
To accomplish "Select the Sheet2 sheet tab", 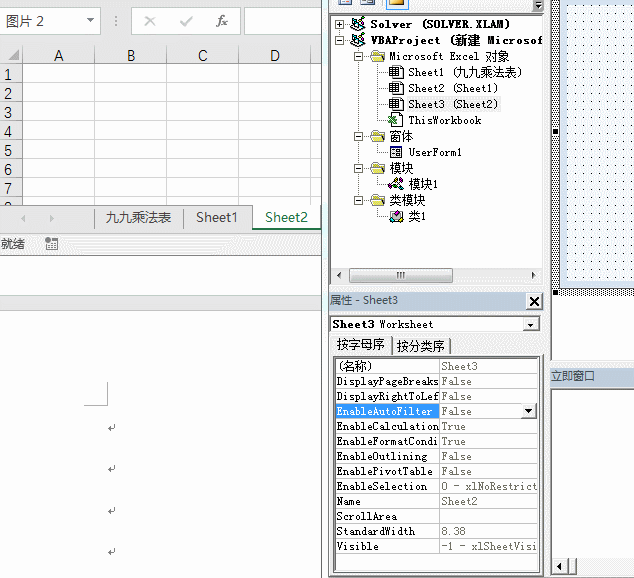I will point(286,217).
